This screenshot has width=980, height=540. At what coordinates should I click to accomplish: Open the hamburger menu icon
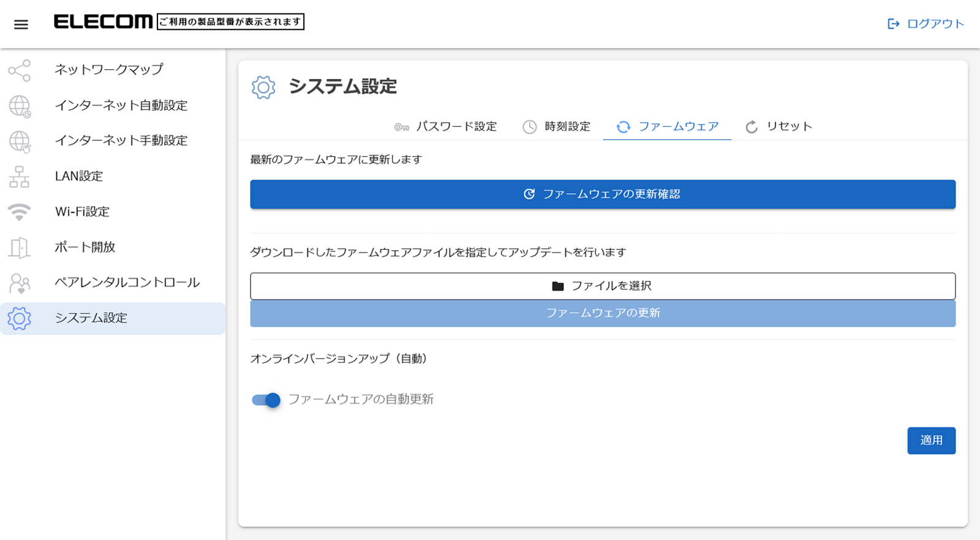pos(21,25)
